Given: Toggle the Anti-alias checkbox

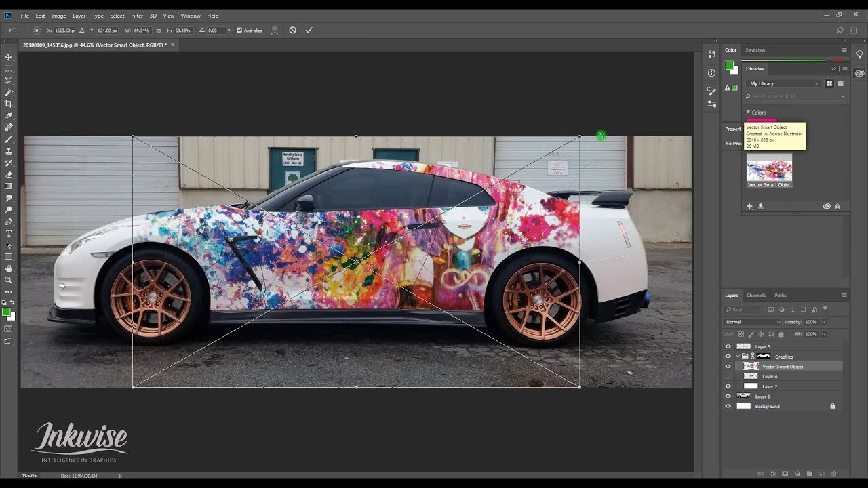Looking at the screenshot, I should (x=239, y=30).
